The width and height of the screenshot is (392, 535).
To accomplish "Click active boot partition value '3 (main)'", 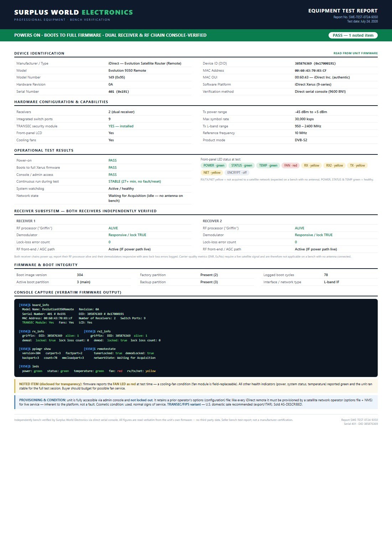I will point(83,282).
